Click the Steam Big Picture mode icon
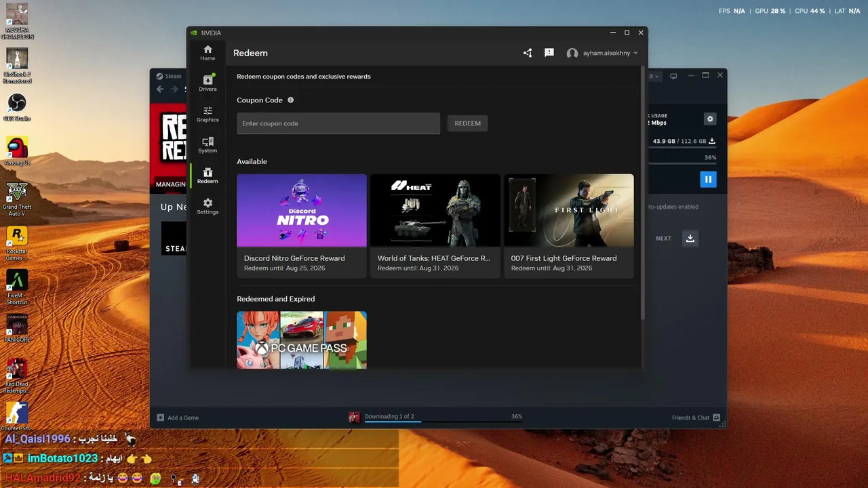 [673, 76]
